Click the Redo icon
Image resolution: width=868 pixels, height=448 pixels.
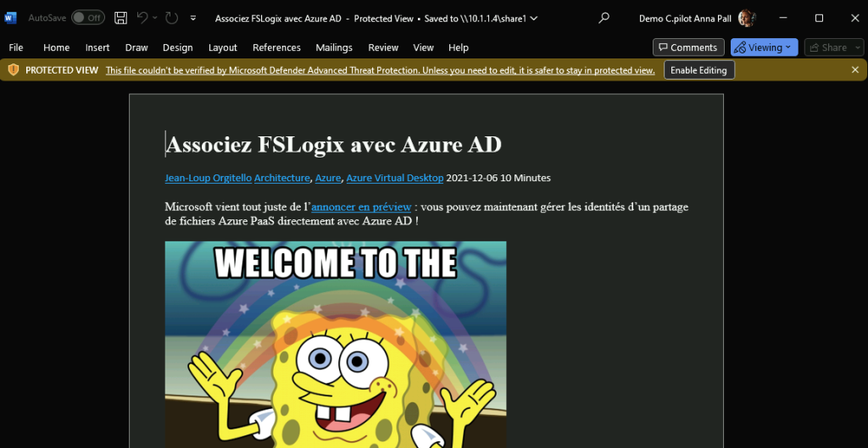click(x=171, y=18)
